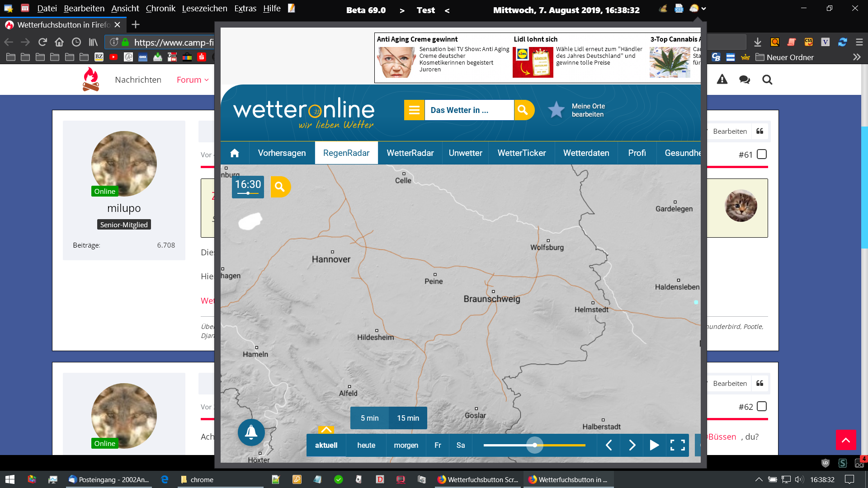Expand the yellow chevron above aktuell
868x488 pixels.
(x=326, y=430)
